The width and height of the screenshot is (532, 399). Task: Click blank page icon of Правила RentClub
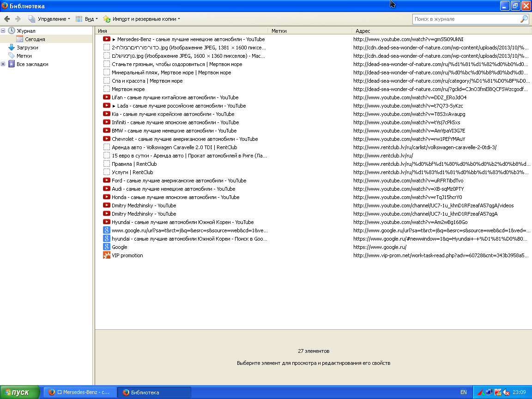(x=107, y=163)
